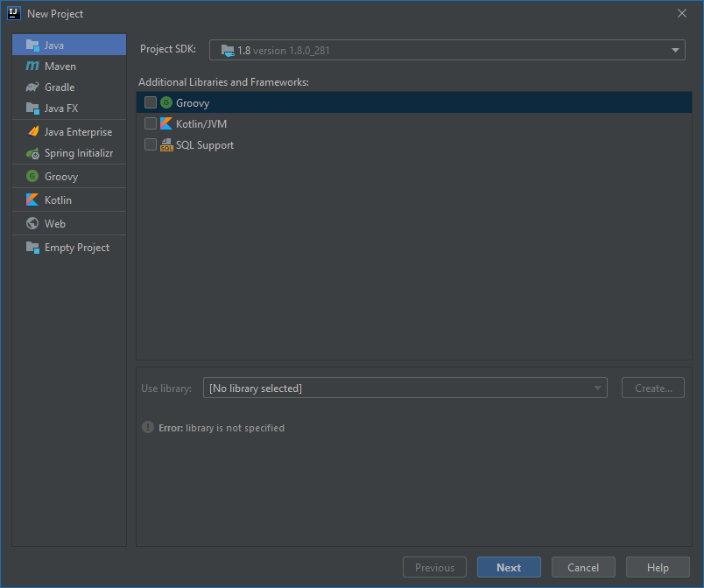Select the Web globe icon in sidebar

(32, 223)
